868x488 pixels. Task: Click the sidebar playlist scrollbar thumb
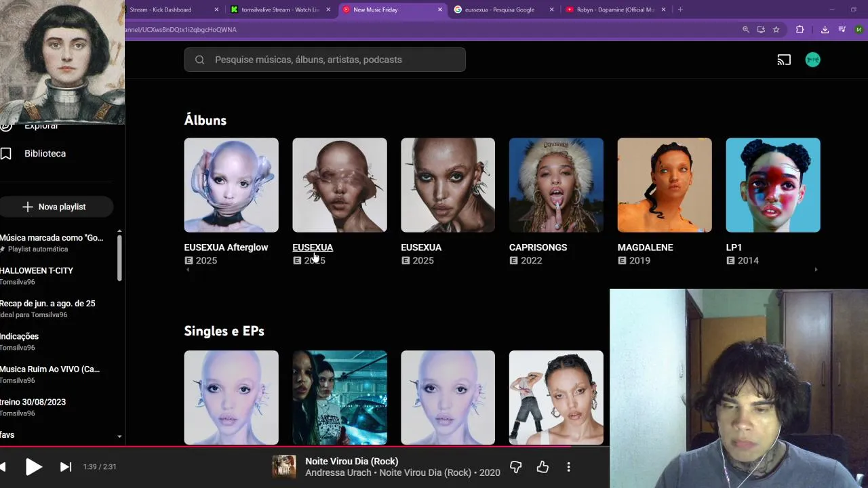(119, 258)
